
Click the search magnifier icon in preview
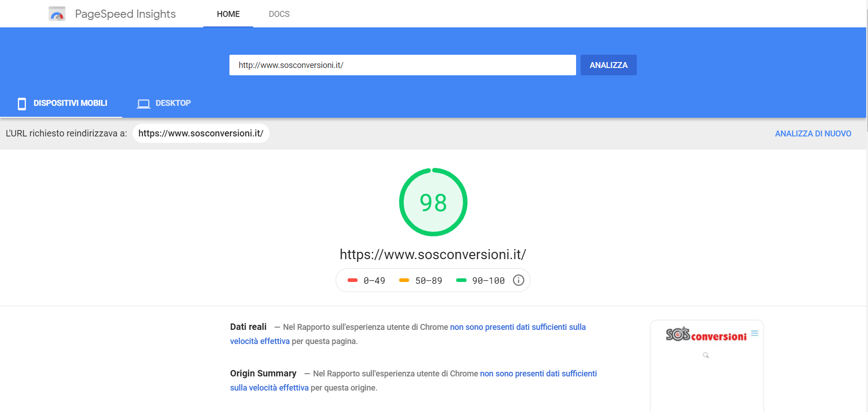[x=706, y=355]
